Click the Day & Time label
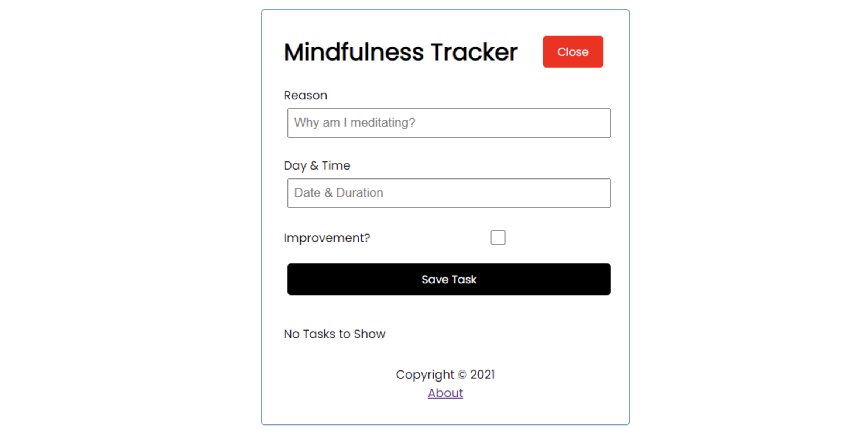868x444 pixels. pos(317,165)
